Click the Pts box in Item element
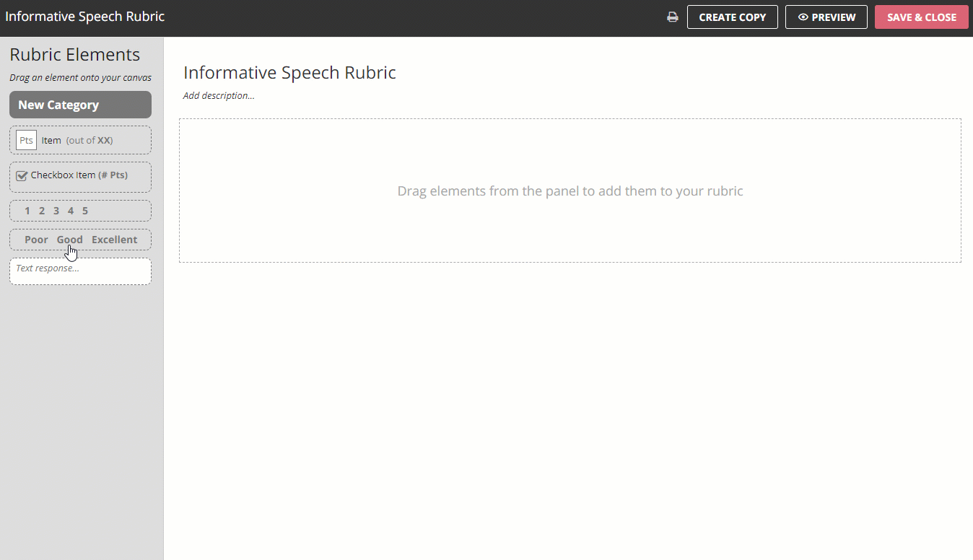This screenshot has height=560, width=973. tap(26, 140)
